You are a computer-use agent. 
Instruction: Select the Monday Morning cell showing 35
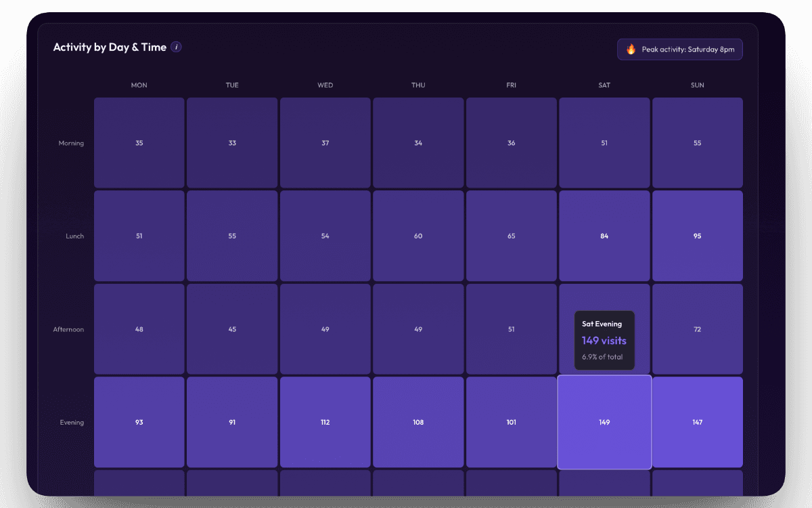point(139,142)
